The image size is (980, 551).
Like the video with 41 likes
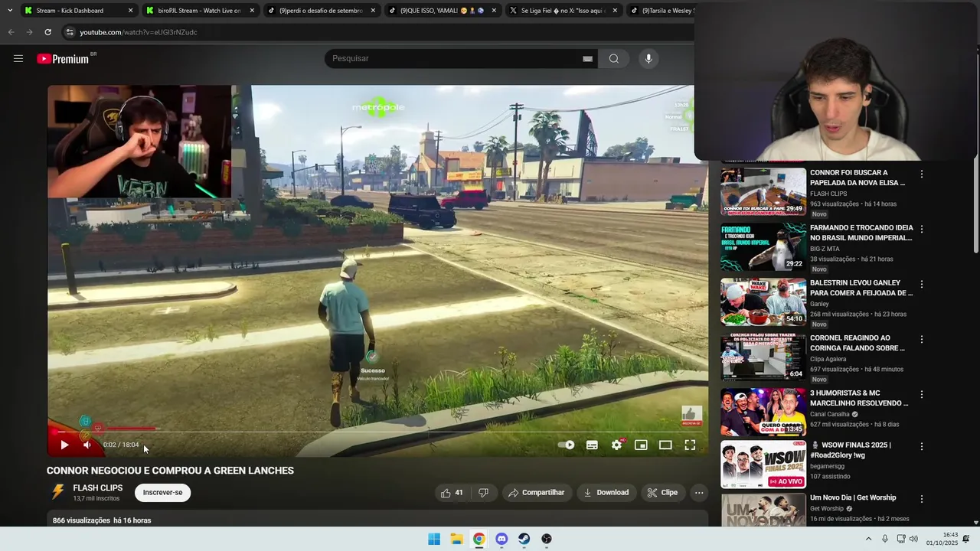(x=452, y=493)
